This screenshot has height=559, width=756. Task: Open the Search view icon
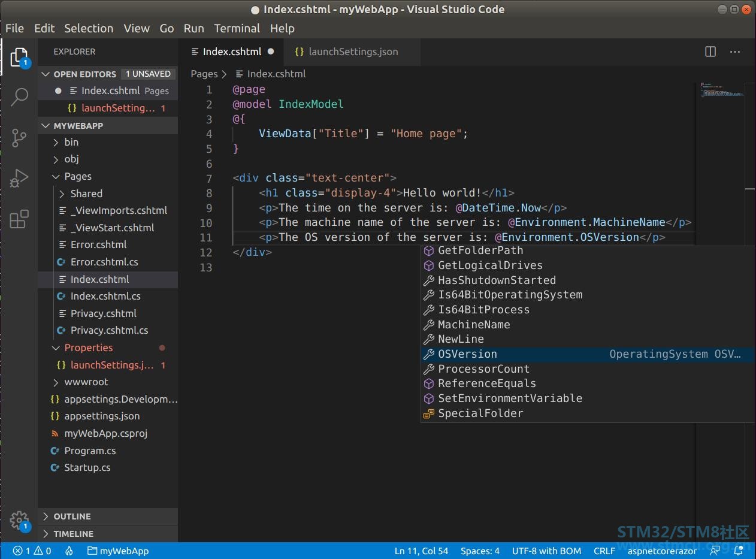(19, 96)
